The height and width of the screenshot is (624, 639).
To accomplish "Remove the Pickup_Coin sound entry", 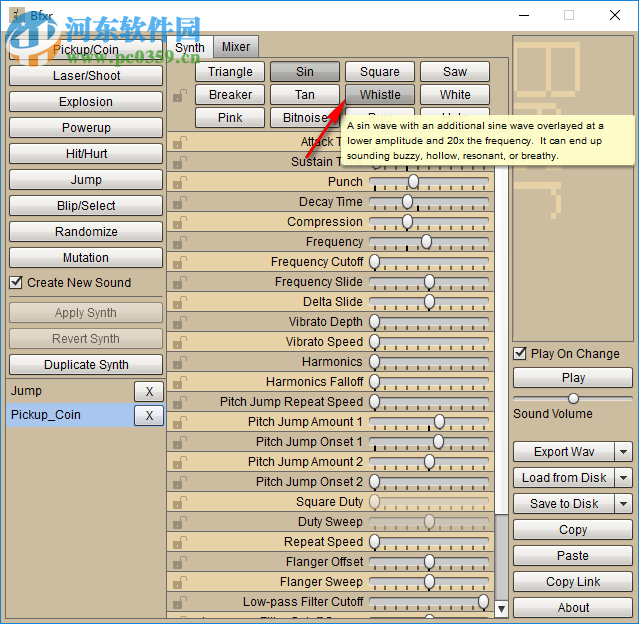I will 149,416.
